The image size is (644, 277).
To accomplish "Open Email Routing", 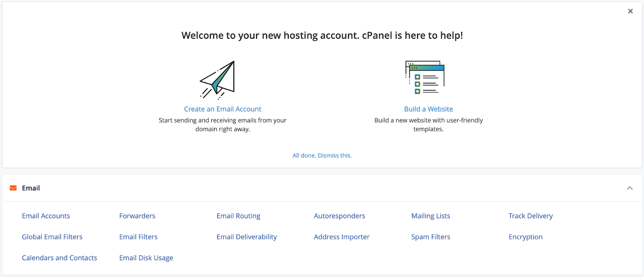I will tap(238, 216).
